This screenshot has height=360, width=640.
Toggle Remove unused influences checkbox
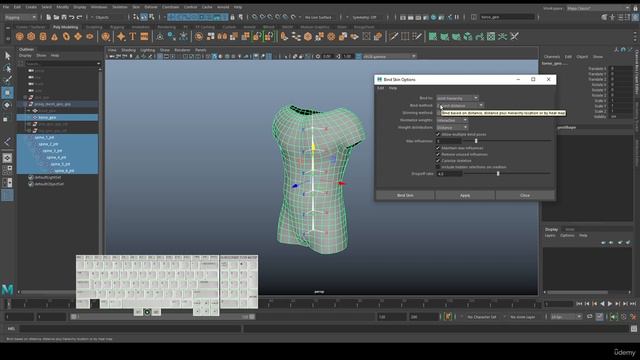pos(438,155)
